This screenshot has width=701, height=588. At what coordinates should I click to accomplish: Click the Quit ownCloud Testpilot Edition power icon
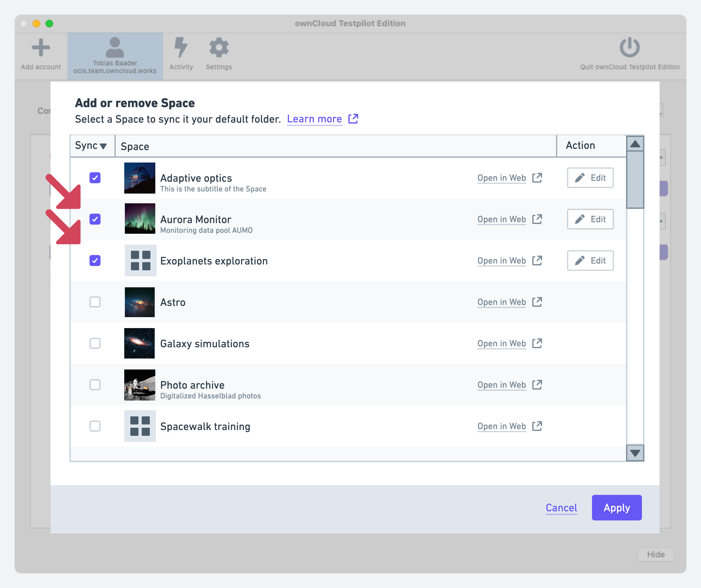629,48
